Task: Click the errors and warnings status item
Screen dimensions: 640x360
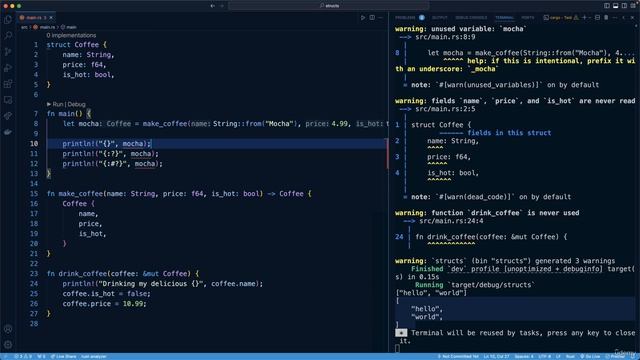Action: [x=23, y=356]
